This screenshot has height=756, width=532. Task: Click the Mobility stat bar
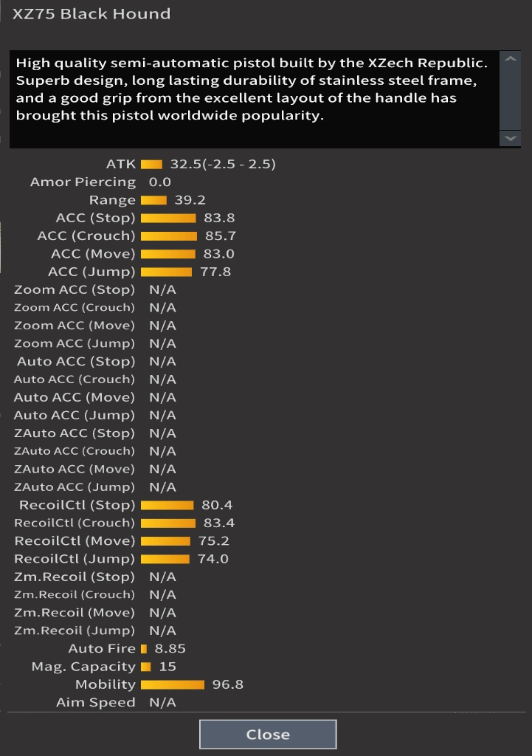tap(173, 685)
